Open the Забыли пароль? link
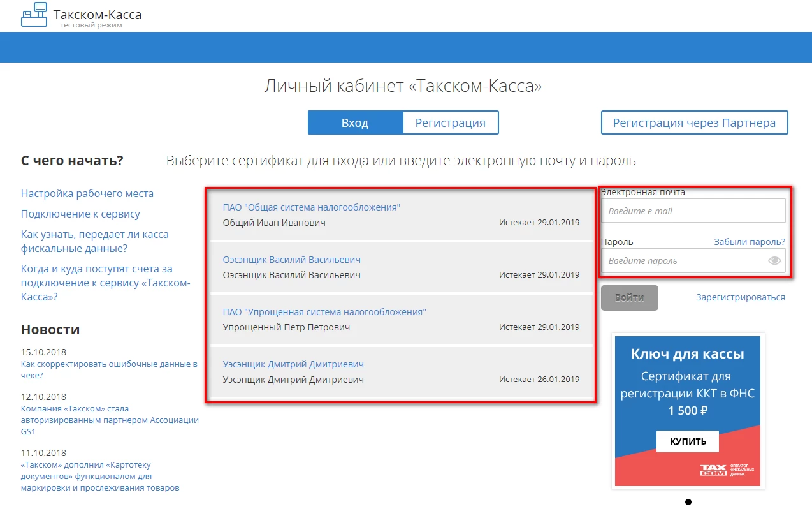The image size is (812, 518). [x=750, y=242]
